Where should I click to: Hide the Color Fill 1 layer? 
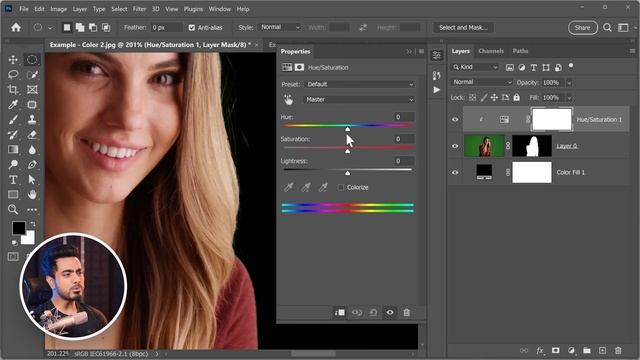(455, 173)
